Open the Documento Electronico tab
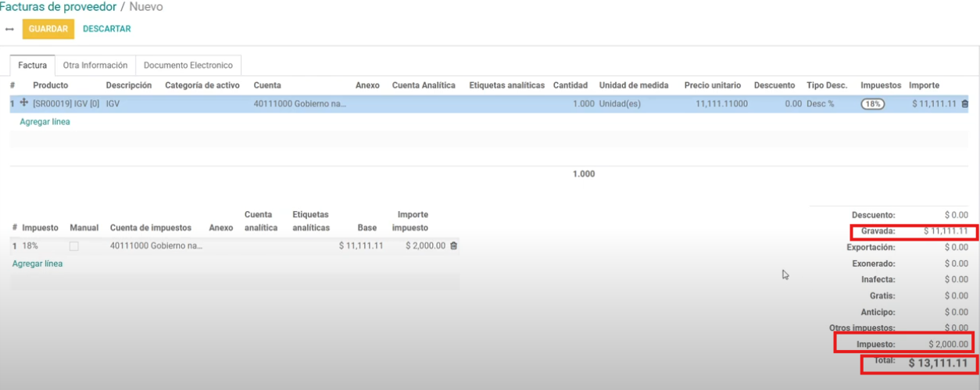The width and height of the screenshot is (980, 390). (x=188, y=65)
